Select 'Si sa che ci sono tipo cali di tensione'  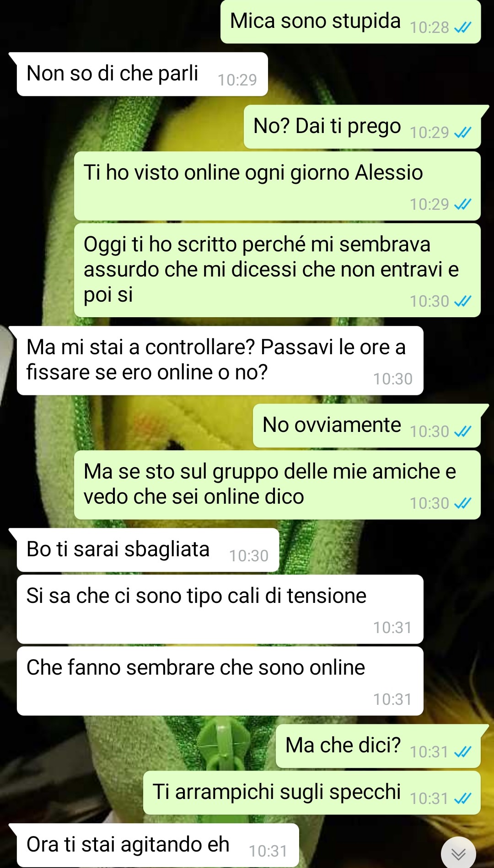[220, 609]
